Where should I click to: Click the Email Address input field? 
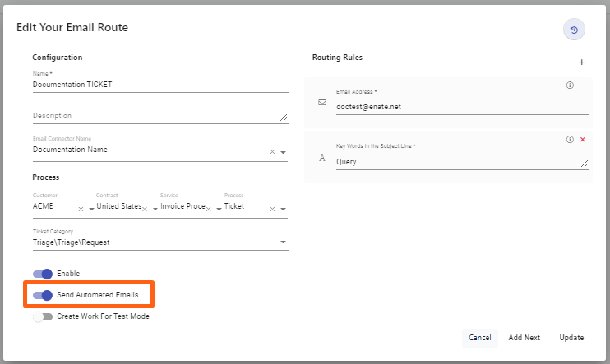click(460, 106)
